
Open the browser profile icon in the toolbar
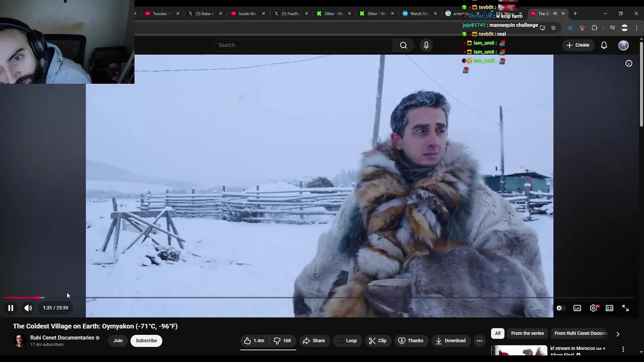point(624,28)
